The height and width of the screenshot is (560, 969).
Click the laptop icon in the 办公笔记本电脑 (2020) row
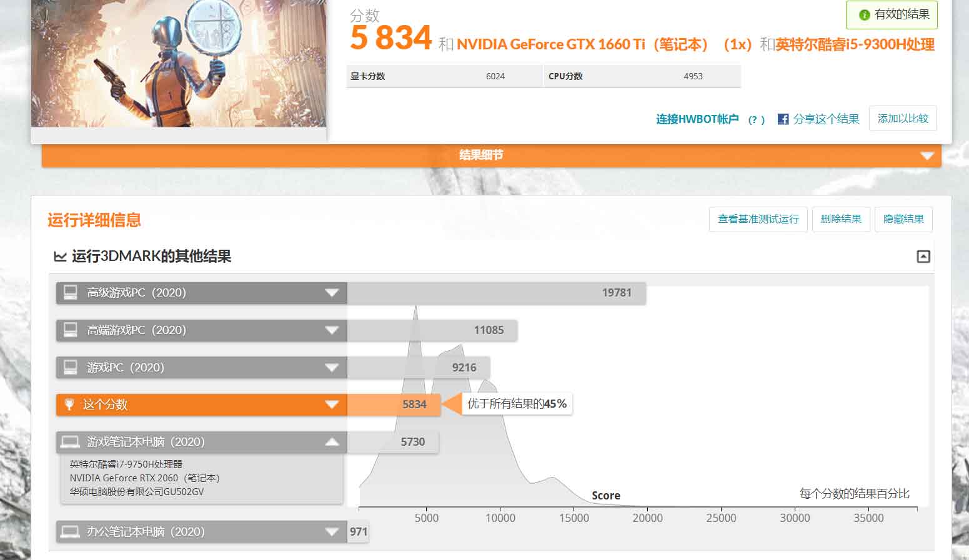tap(71, 532)
